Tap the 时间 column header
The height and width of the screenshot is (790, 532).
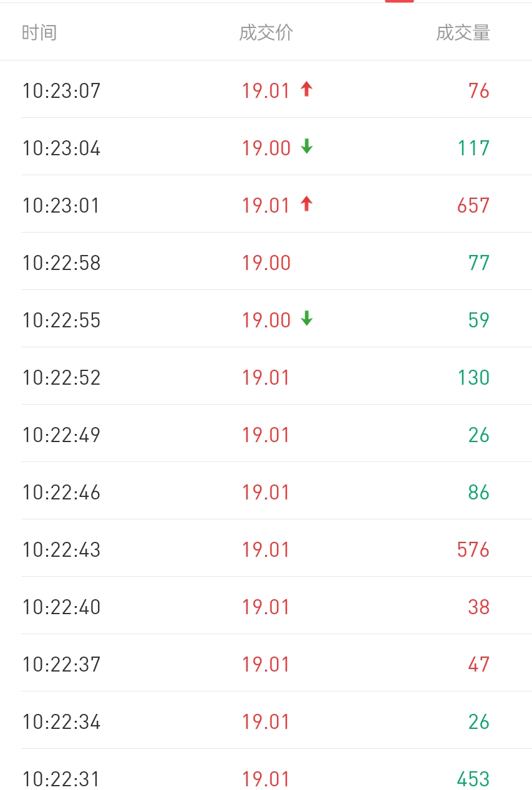point(39,32)
